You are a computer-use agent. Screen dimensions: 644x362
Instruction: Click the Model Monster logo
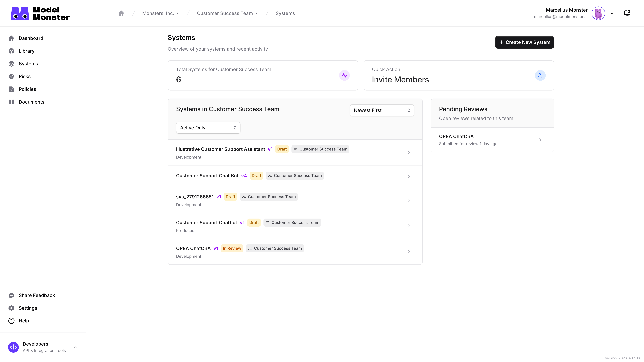click(40, 13)
